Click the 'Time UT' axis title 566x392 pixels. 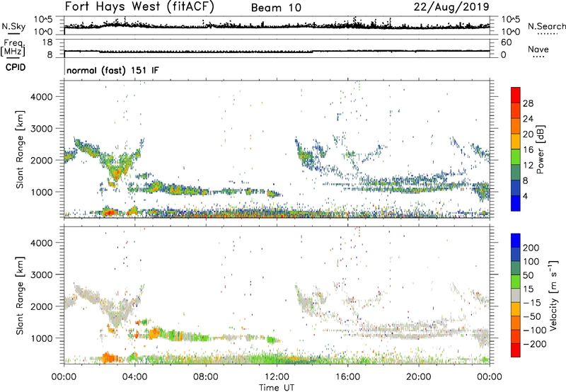coord(277,388)
